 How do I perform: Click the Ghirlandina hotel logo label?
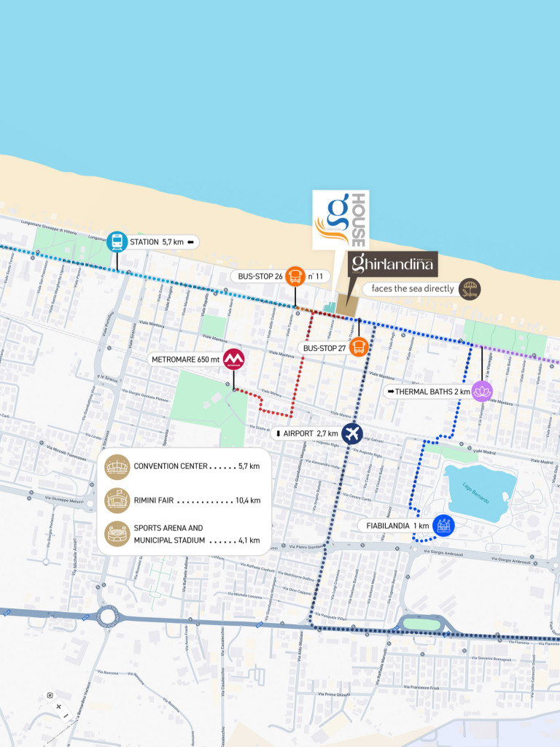coord(393,263)
